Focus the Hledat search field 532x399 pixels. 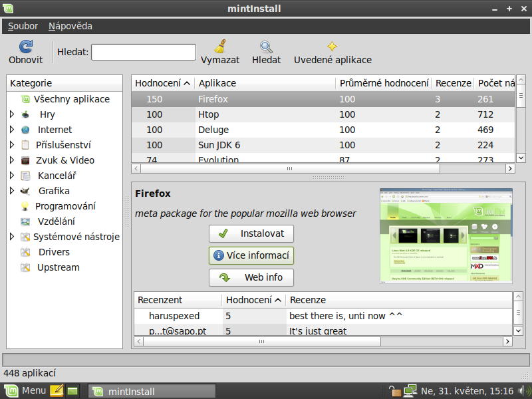tap(144, 53)
